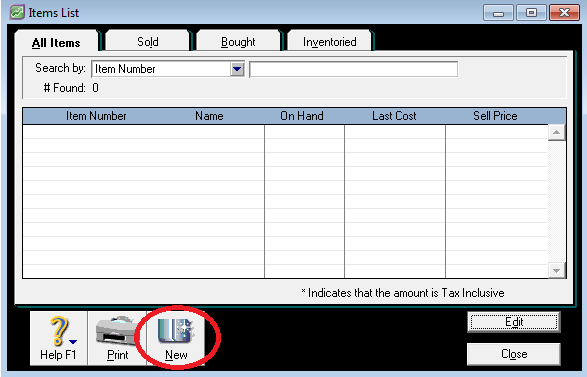
Task: Click the On Hand column header
Action: click(302, 116)
